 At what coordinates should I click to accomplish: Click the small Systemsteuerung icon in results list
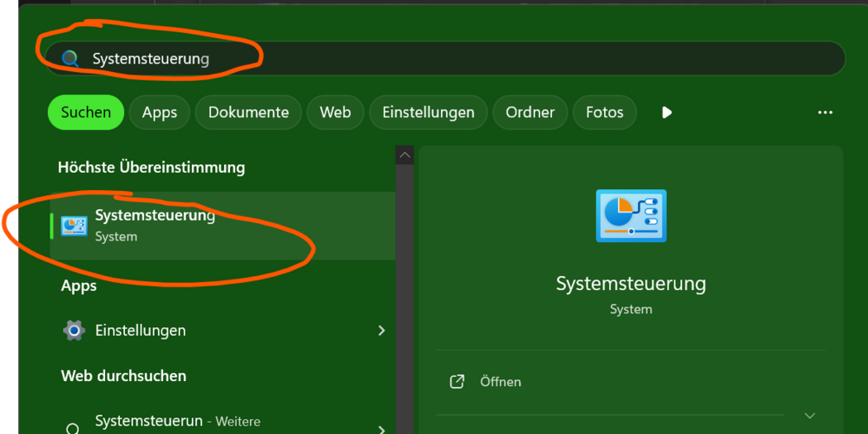point(74,226)
